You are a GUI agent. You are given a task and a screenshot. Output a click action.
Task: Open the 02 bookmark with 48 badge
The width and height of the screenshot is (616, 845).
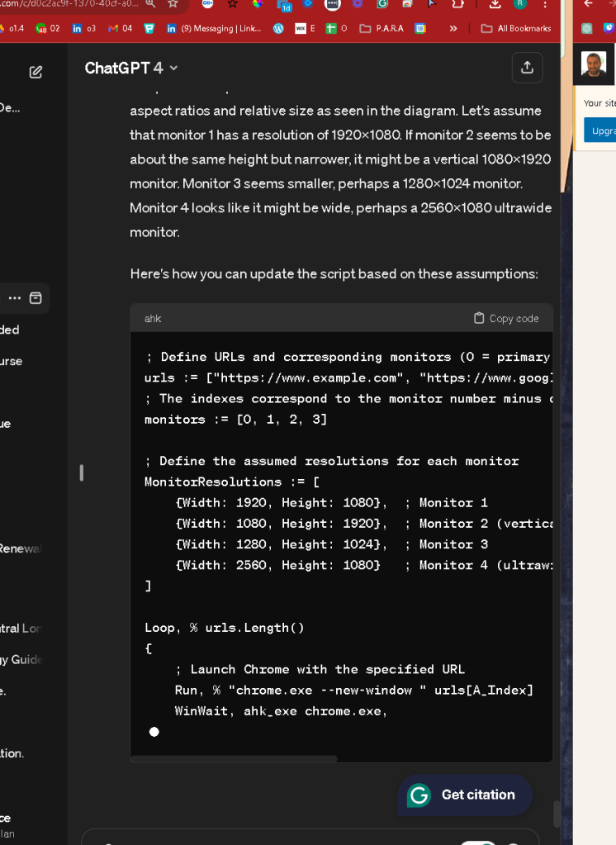[48, 28]
